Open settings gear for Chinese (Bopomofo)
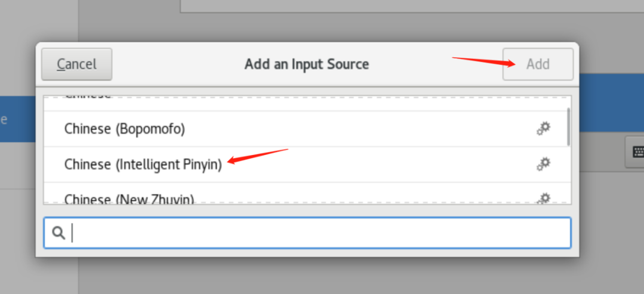Screen dimensions: 644x294 (543, 129)
